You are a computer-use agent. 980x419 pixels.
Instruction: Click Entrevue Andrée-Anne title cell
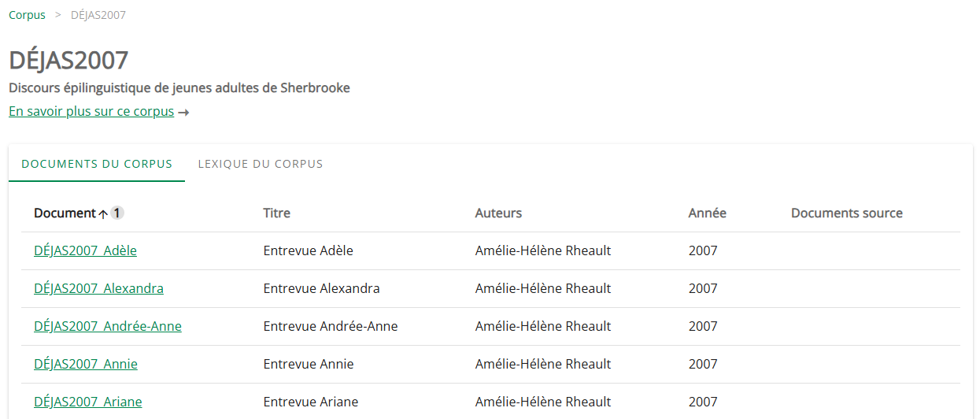(330, 326)
